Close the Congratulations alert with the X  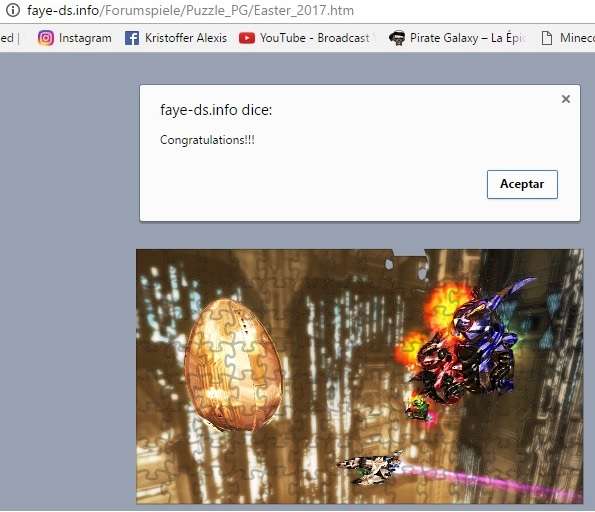click(x=565, y=99)
